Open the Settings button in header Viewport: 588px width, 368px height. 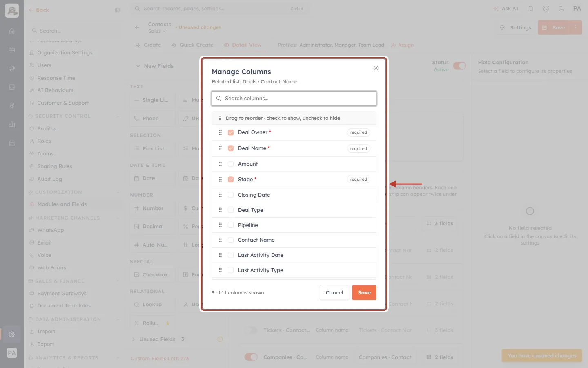515,27
